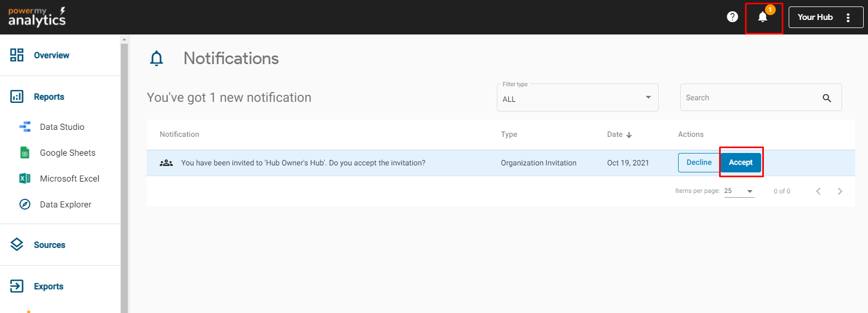The image size is (868, 313).
Task: Open the three-dot menu beside Your Hub
Action: [848, 17]
